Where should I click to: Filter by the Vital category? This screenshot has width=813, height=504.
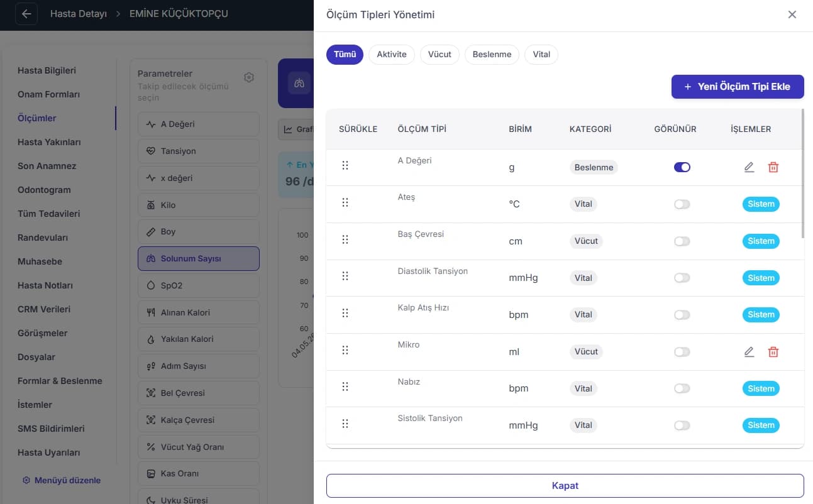coord(541,54)
